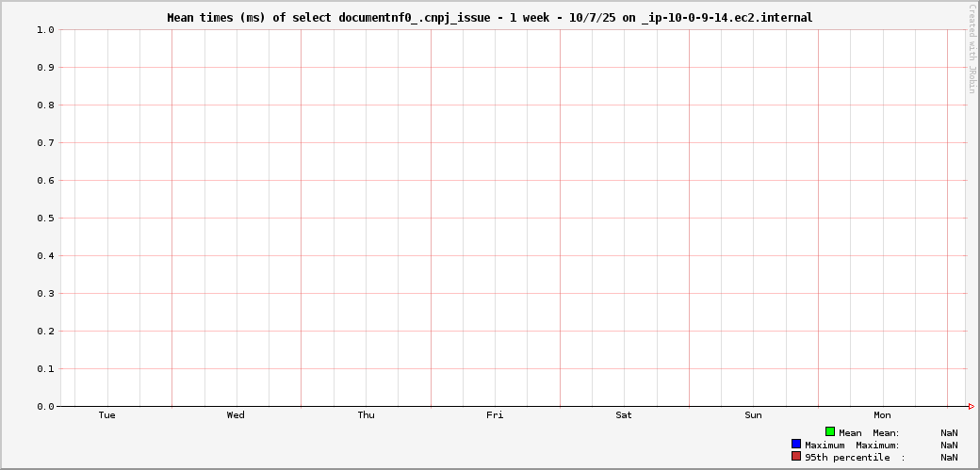Screen dimensions: 980x470
Task: Click the 0.5 y-axis value
Action: 45,219
